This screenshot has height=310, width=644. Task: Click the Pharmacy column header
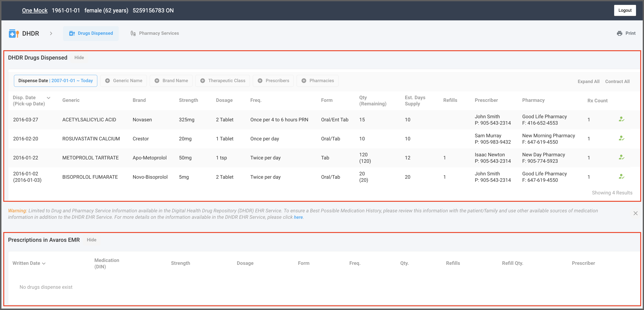(533, 100)
